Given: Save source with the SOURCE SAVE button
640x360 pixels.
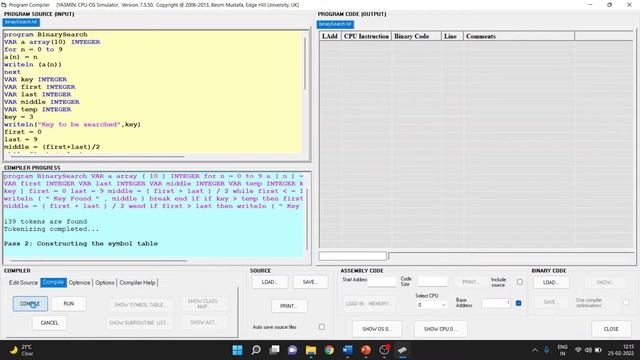Looking at the screenshot, I should click(310, 282).
